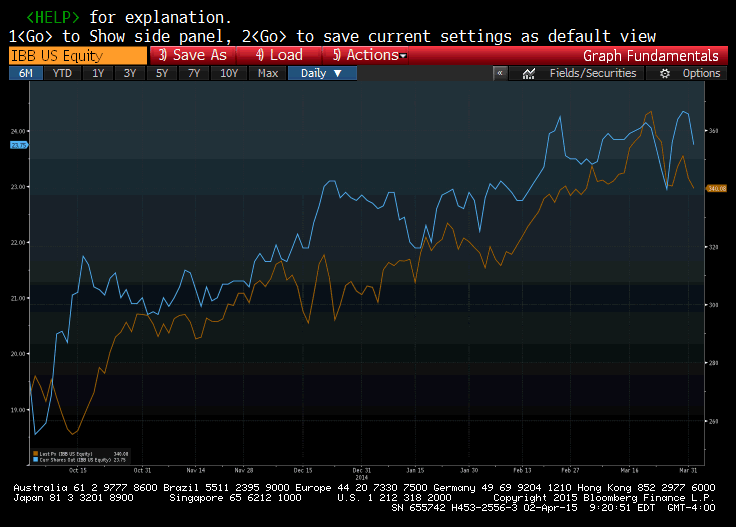
Task: Click the Graph Fundamentals title text
Action: coord(651,56)
